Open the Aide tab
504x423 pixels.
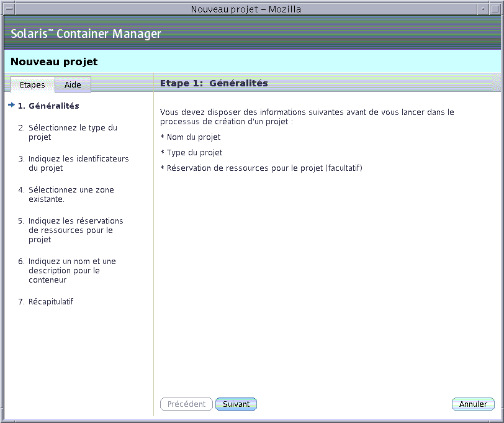[73, 84]
